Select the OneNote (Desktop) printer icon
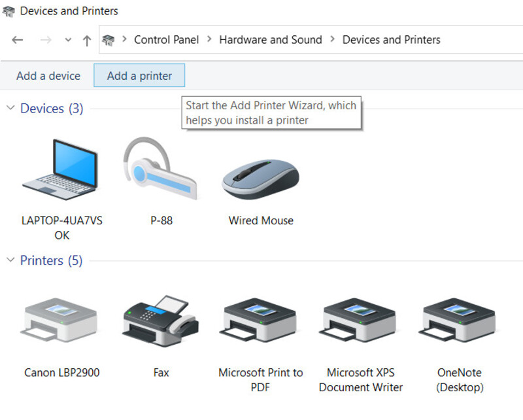The image size is (523, 420). (x=457, y=320)
